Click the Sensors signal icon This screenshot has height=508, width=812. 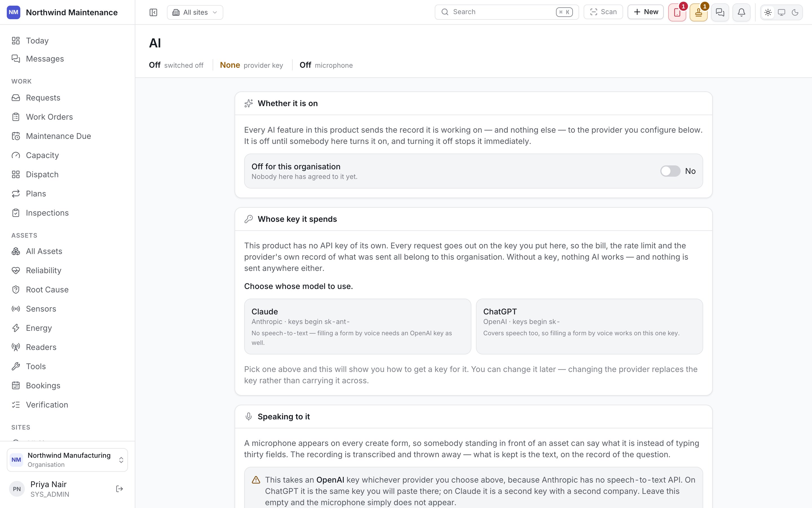16,309
